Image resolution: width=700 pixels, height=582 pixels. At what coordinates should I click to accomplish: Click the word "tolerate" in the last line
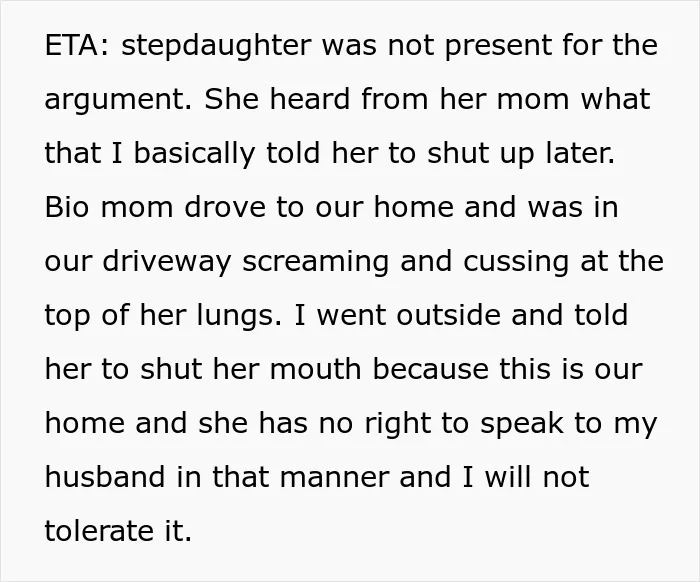pyautogui.click(x=99, y=530)
